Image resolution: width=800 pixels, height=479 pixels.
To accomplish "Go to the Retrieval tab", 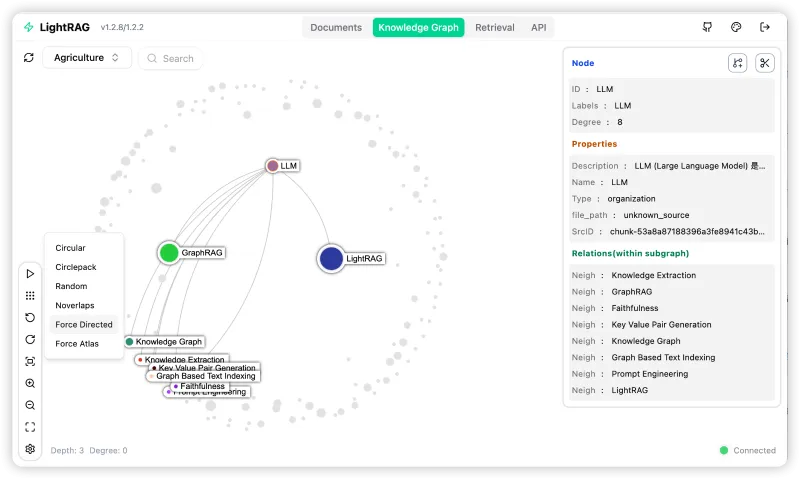I will 495,28.
